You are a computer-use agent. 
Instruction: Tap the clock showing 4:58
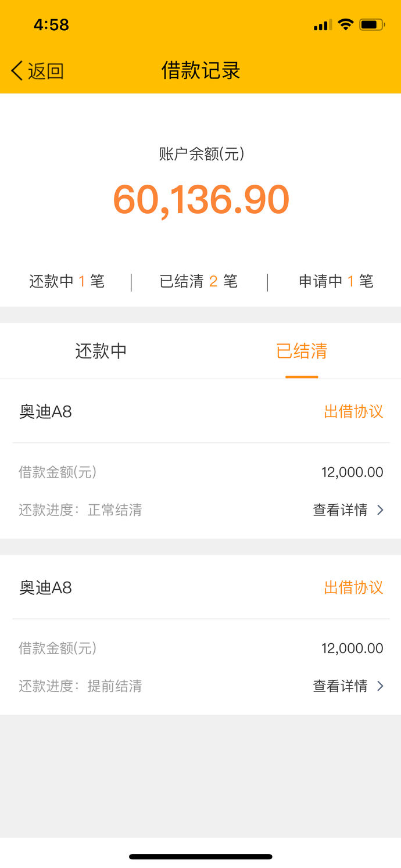(x=51, y=24)
